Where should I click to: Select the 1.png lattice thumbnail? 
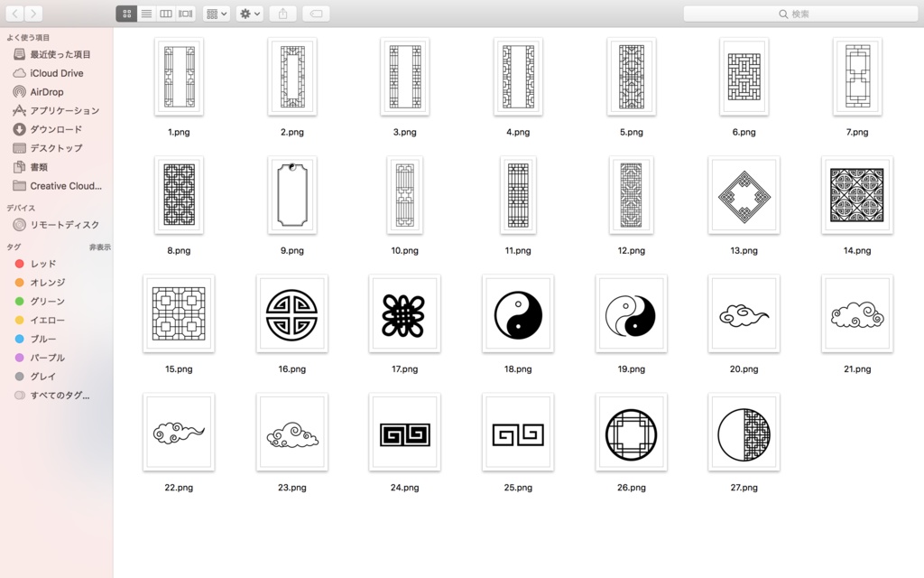click(x=179, y=77)
